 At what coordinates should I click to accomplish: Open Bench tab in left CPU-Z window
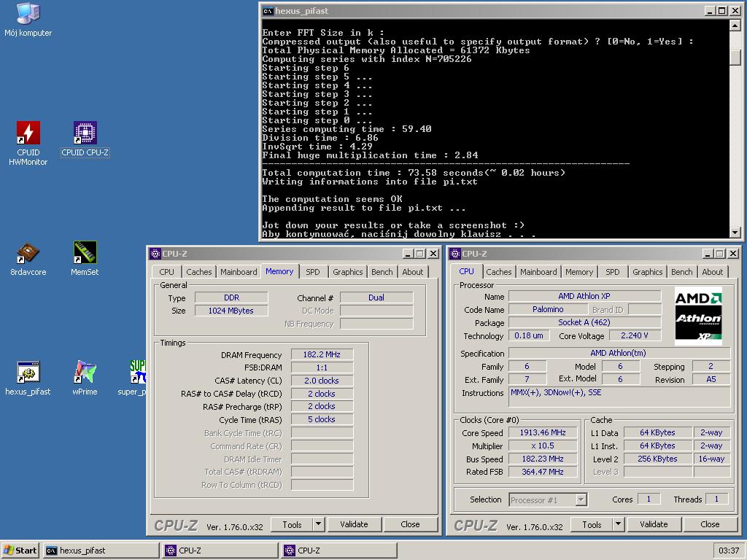382,272
